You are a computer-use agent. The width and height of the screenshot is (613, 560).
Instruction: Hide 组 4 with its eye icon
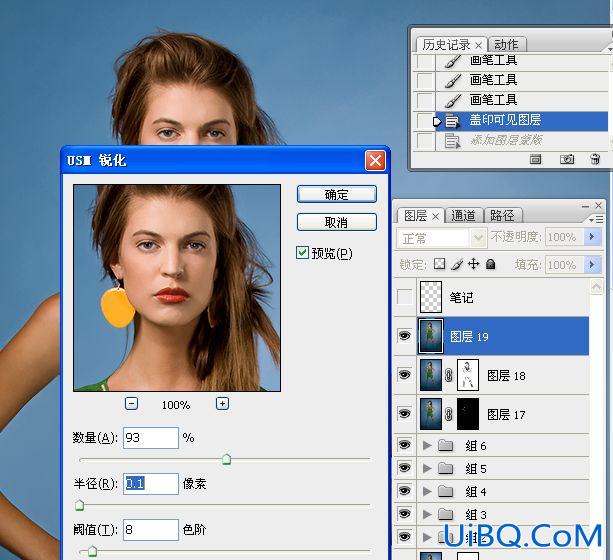405,490
